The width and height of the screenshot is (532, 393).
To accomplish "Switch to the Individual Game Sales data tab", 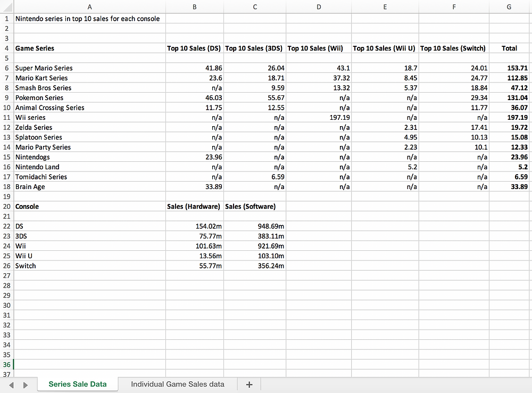I will 178,384.
